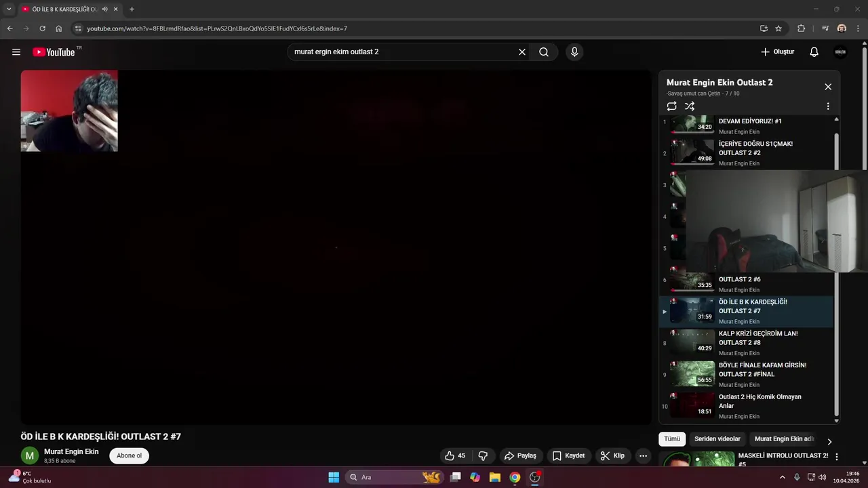This screenshot has height=488, width=868.
Task: Click the browser address bar URL
Action: point(217,28)
